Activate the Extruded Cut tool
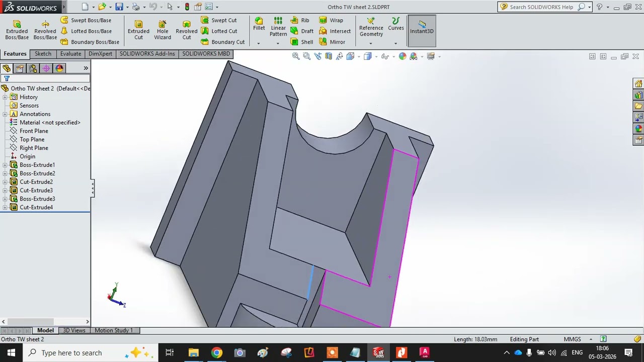This screenshot has width=644, height=362. click(138, 30)
